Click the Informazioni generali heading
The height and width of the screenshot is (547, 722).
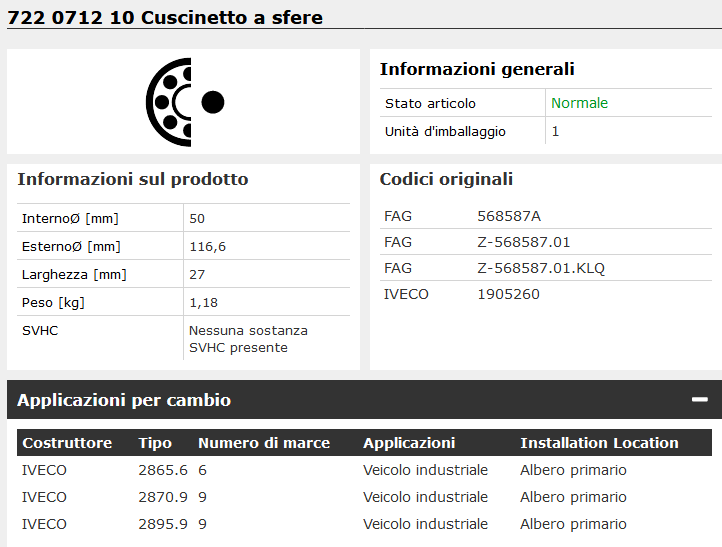point(477,69)
